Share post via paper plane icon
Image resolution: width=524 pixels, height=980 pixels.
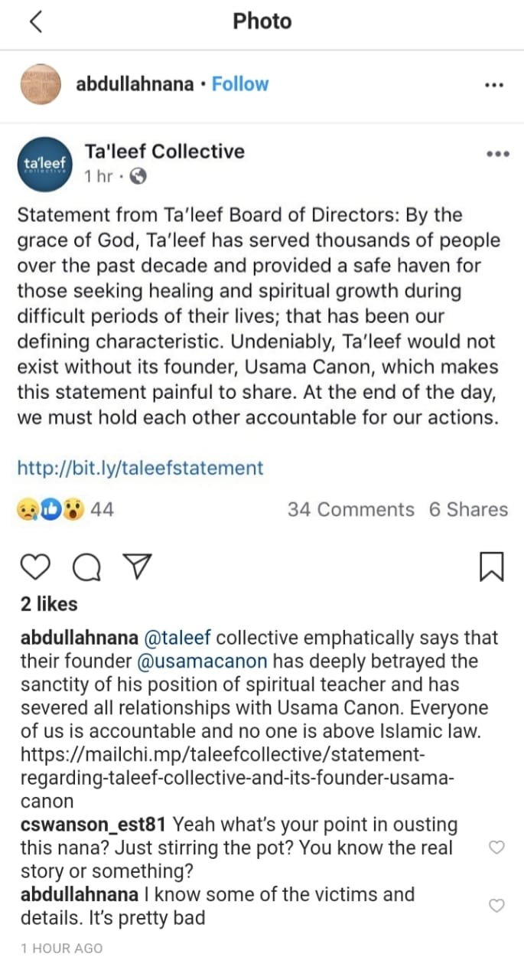point(136,566)
